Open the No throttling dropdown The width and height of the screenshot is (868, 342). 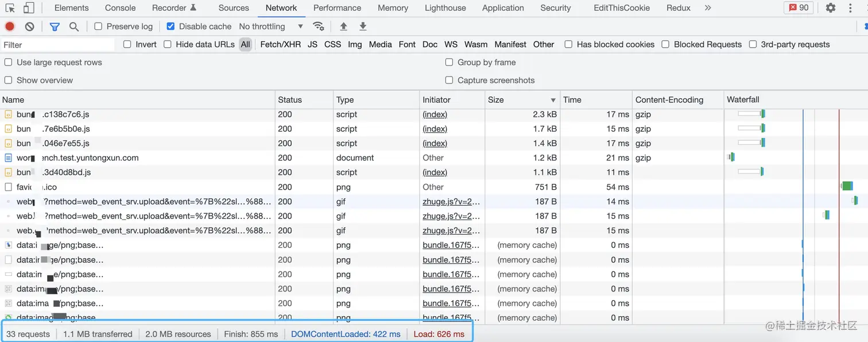click(271, 26)
